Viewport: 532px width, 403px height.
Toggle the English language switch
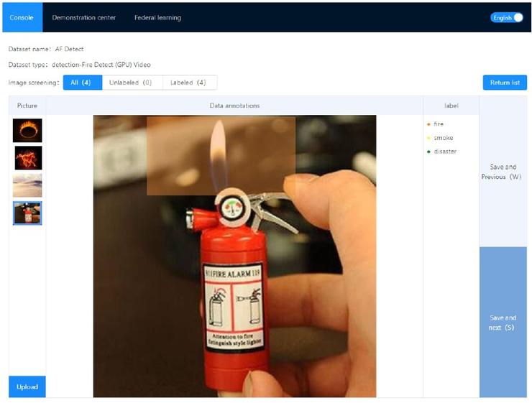[x=507, y=18]
